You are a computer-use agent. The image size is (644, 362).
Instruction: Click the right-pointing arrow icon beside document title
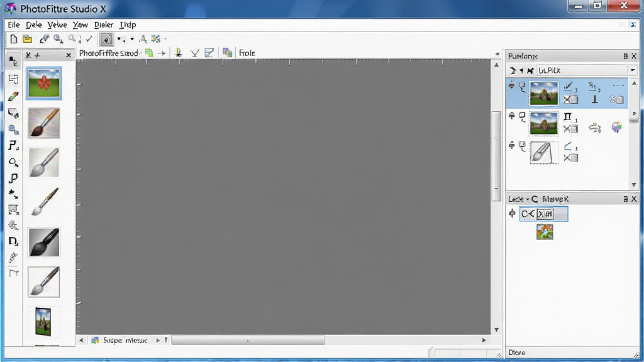pyautogui.click(x=162, y=53)
